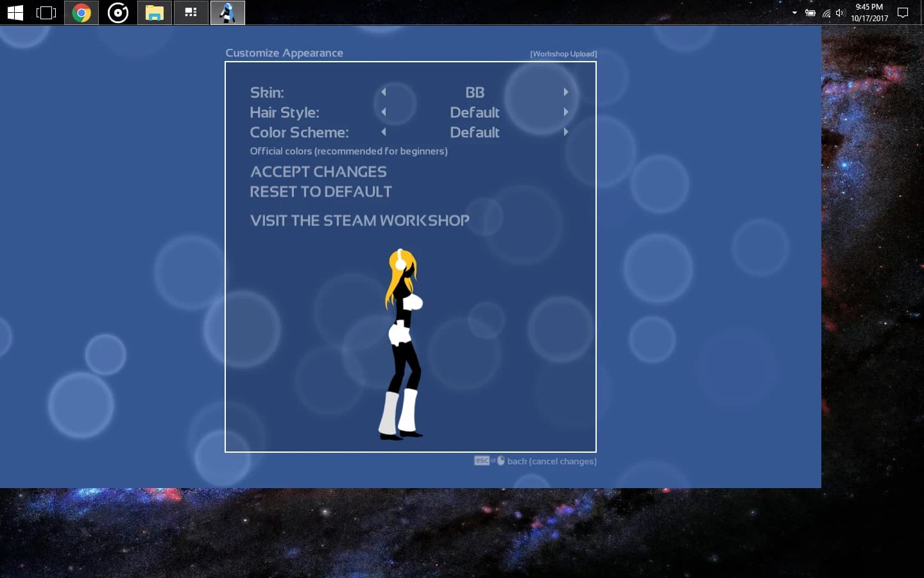Open VISIT THE STEAM WORKSHOP
The width and height of the screenshot is (924, 578).
tap(359, 220)
